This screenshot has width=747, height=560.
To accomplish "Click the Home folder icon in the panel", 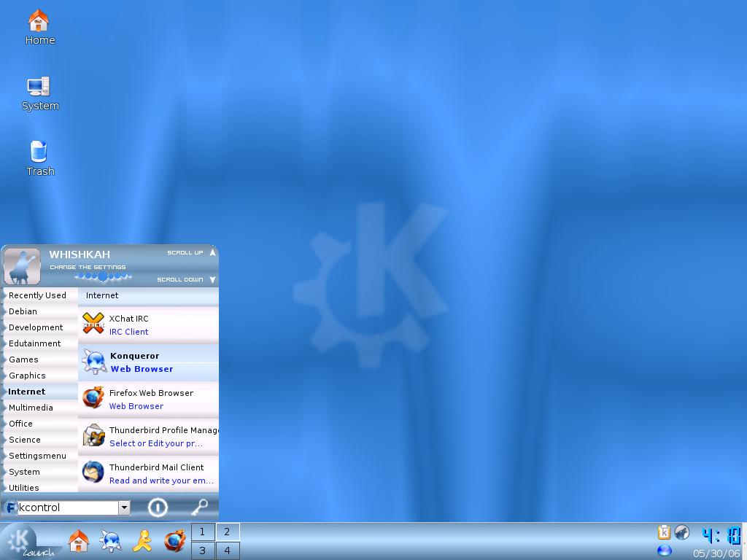I will point(79,542).
